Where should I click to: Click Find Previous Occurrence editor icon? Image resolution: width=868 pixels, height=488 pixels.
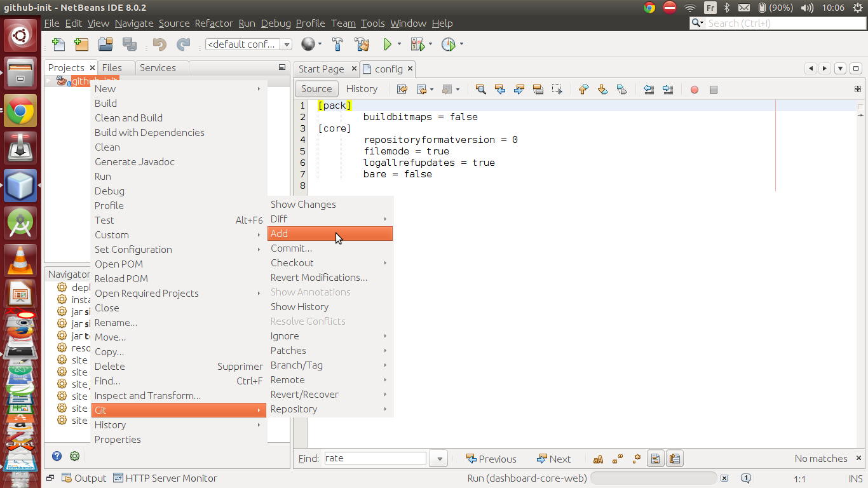click(x=500, y=90)
